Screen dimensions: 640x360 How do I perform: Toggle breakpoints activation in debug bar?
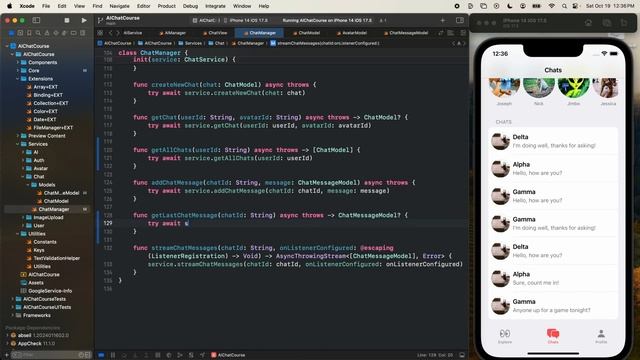tap(101, 355)
